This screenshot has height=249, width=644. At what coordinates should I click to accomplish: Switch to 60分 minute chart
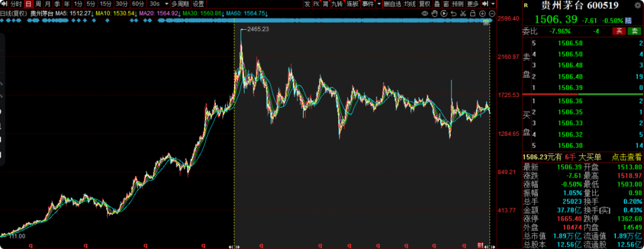click(138, 4)
